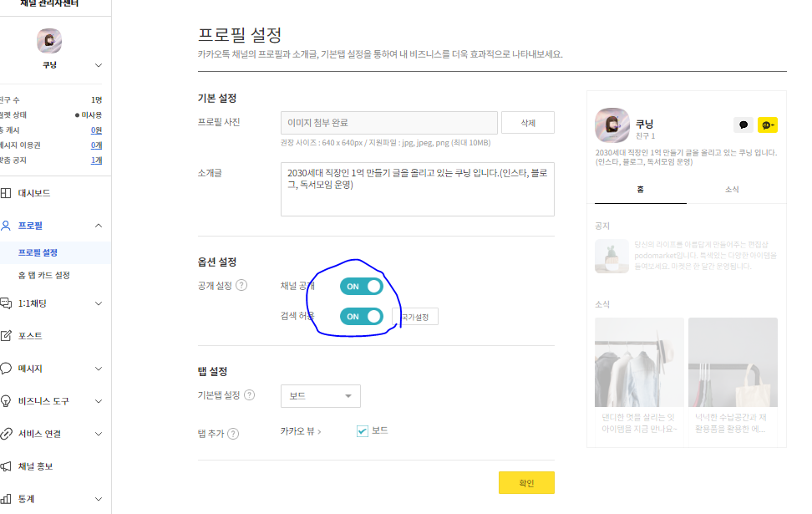812x514 pixels.
Task: Expand the 비즈니스 도구 menu chevron
Action: (99, 401)
